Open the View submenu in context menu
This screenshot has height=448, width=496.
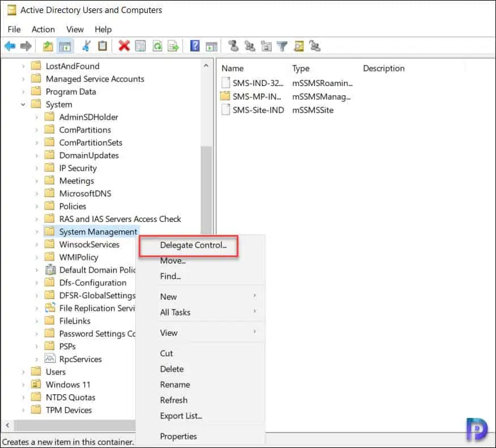point(201,333)
